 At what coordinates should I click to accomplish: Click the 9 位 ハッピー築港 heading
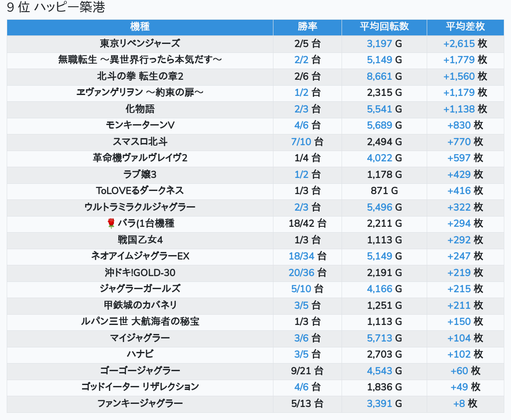[x=56, y=8]
